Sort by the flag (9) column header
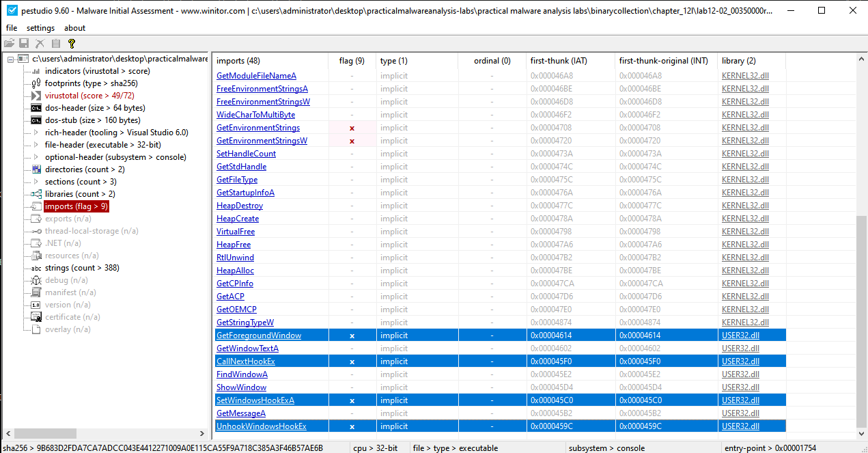Screen dimensions: 868x453 [x=352, y=61]
